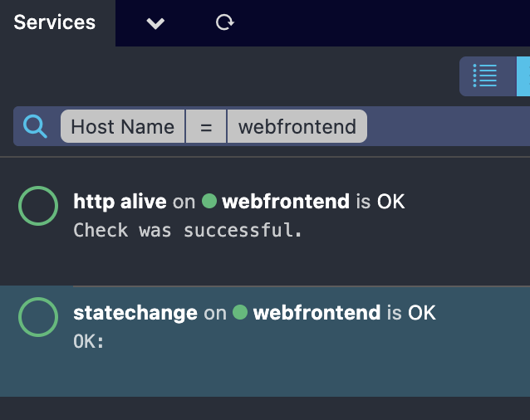Switch to the list view mode icon

[484, 76]
